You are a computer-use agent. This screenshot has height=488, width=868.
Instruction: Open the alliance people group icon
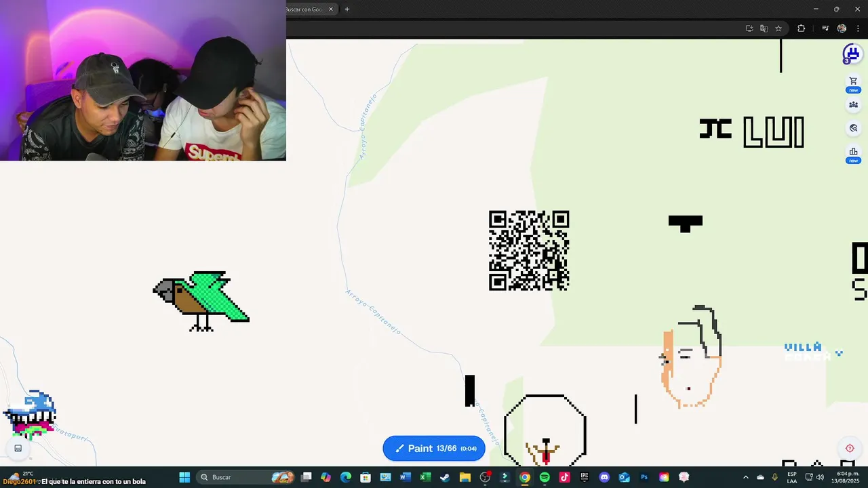pos(853,105)
